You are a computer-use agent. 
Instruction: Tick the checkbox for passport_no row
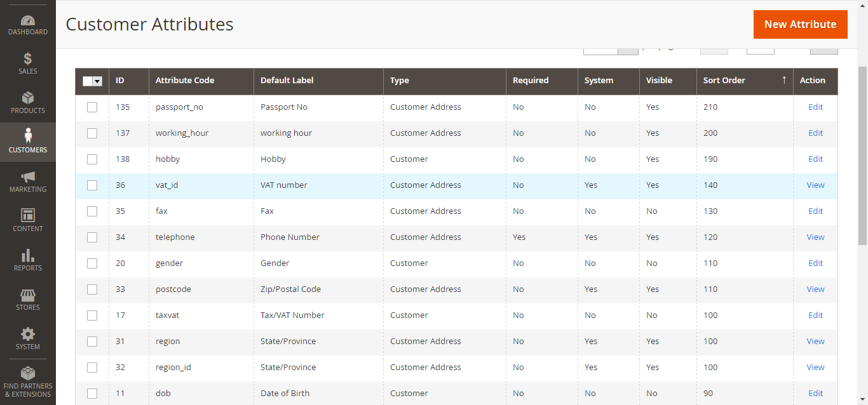coord(92,107)
